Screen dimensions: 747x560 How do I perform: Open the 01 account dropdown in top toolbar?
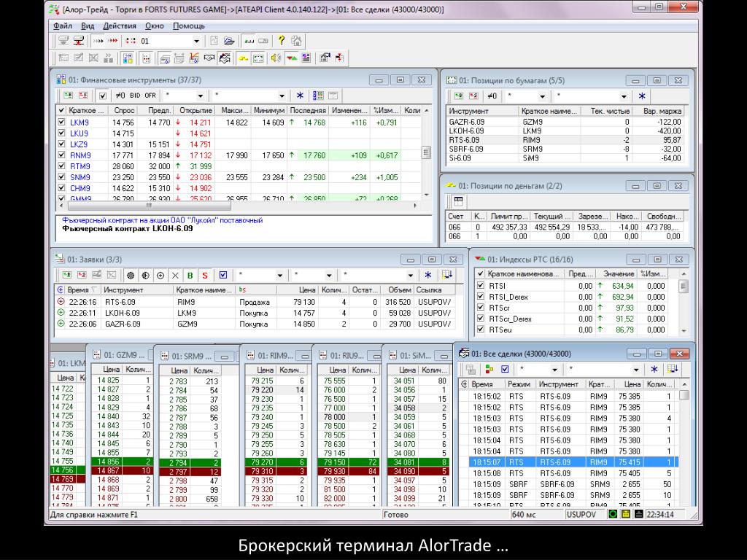click(196, 41)
